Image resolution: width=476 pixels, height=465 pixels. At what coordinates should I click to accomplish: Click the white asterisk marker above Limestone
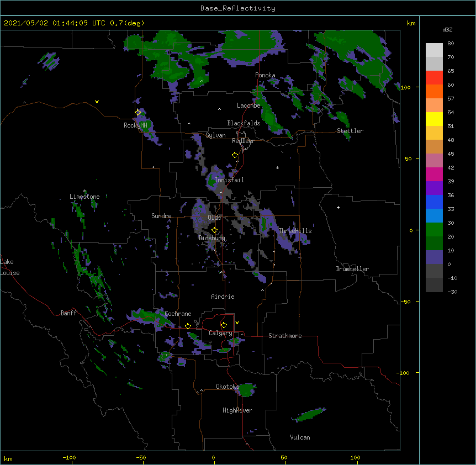pos(85,191)
